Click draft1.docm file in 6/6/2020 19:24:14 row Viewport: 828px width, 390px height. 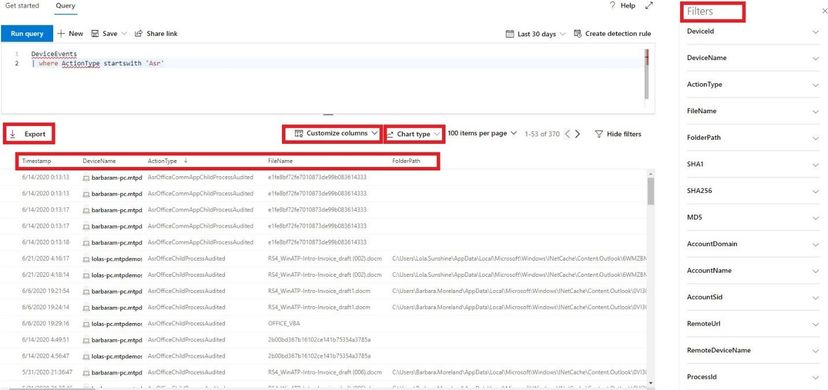pyautogui.click(x=319, y=307)
